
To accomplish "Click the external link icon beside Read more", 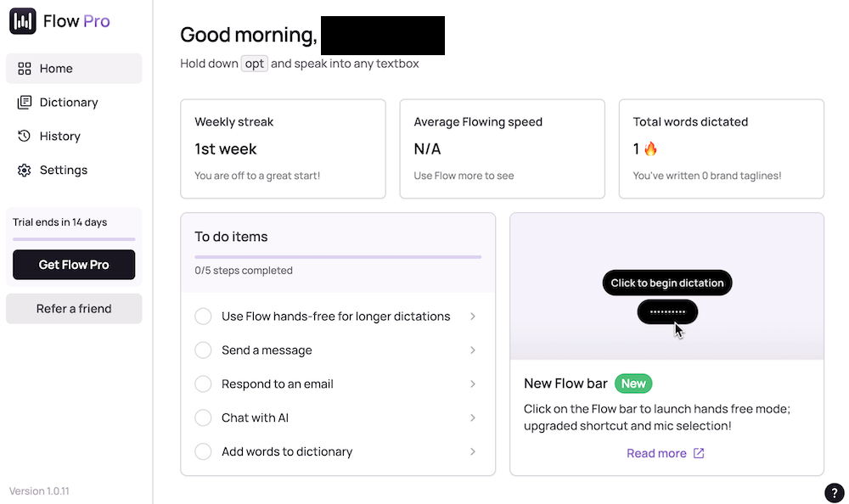I will coord(699,453).
